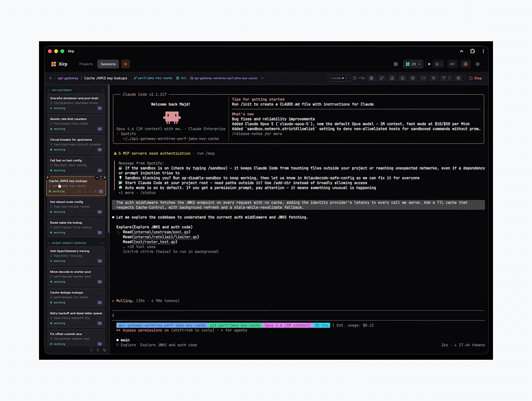This screenshot has width=532, height=401.
Task: Collapse using the chevron-up in the title bar
Action: point(462,51)
